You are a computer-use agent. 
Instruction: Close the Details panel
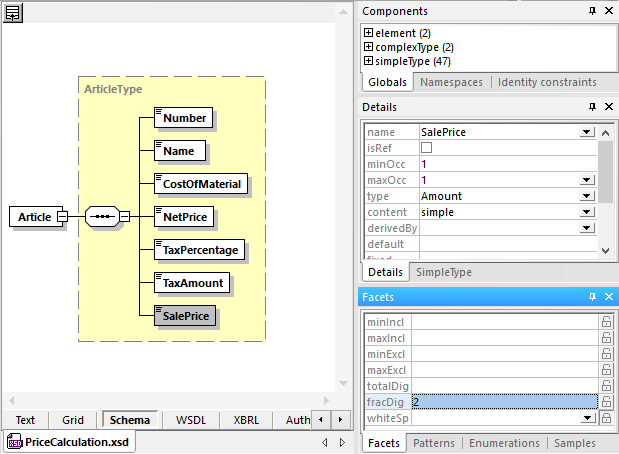click(607, 107)
